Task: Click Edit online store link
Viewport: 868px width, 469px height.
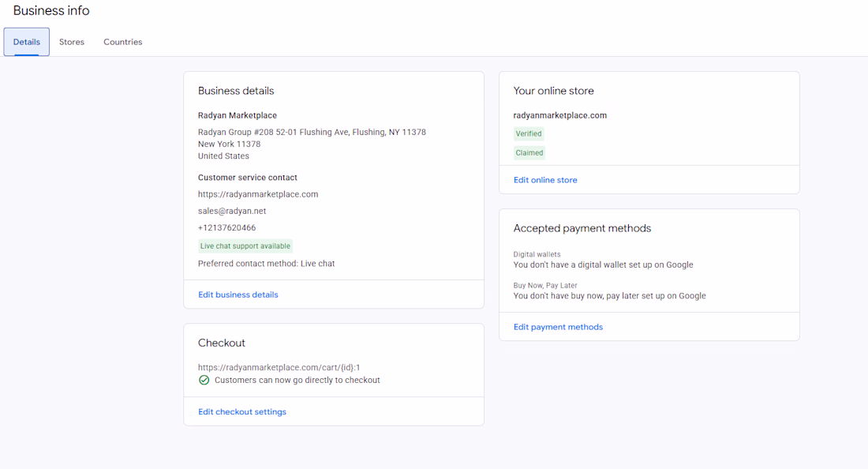Action: click(545, 180)
